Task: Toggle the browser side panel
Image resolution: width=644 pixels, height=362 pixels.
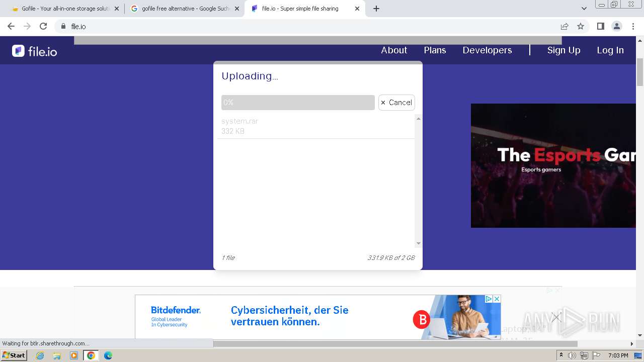Action: (600, 26)
